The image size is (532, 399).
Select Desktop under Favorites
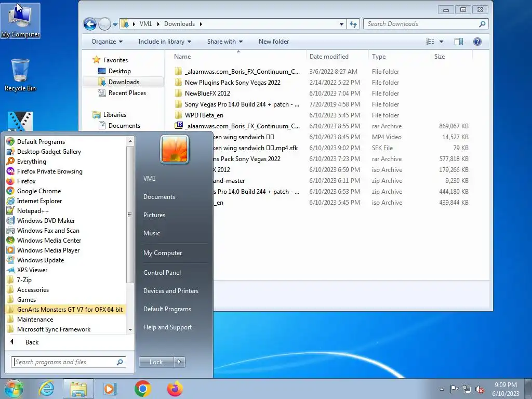click(x=119, y=71)
